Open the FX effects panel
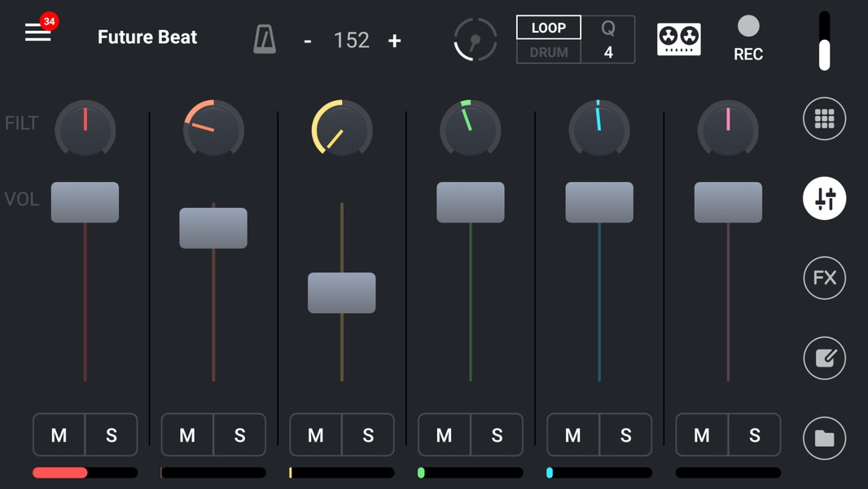 point(824,278)
